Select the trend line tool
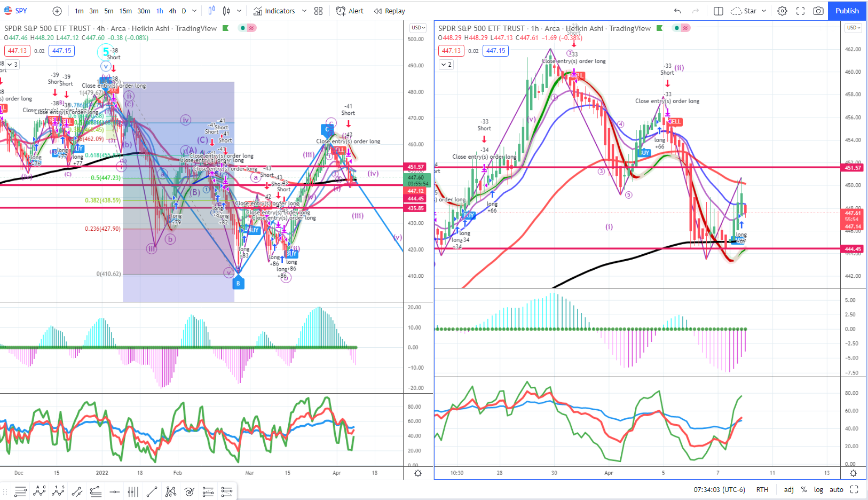 click(152, 491)
